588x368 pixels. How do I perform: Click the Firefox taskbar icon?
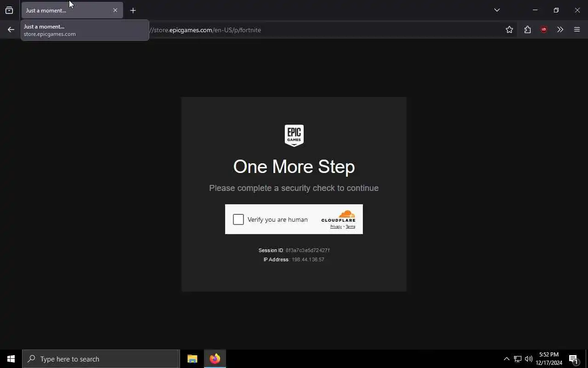215,359
